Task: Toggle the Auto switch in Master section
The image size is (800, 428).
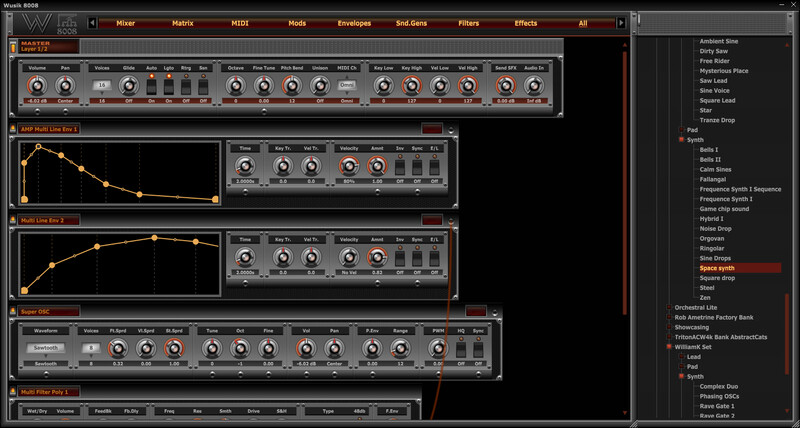Action: click(152, 86)
